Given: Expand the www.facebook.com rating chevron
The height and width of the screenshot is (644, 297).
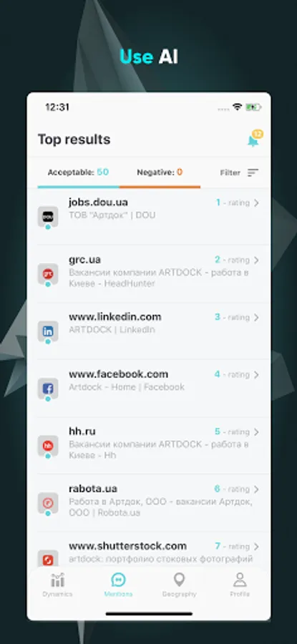Looking at the screenshot, I should (256, 374).
